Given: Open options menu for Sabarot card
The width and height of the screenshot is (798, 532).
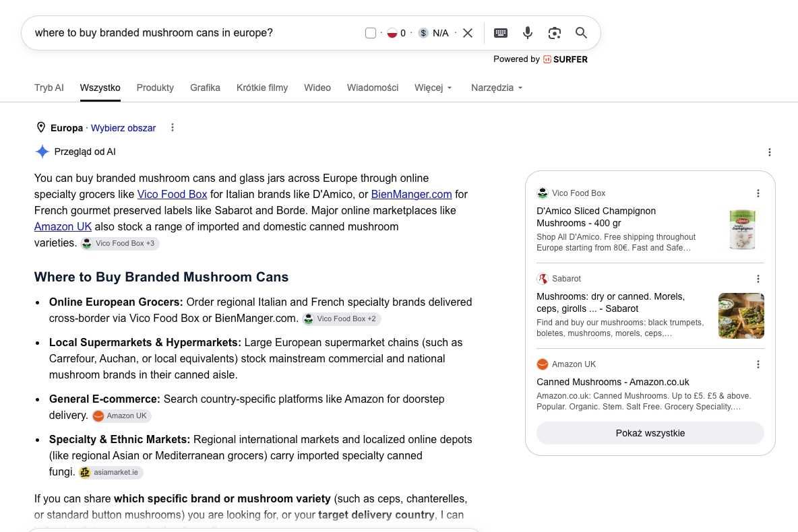Looking at the screenshot, I should [758, 279].
